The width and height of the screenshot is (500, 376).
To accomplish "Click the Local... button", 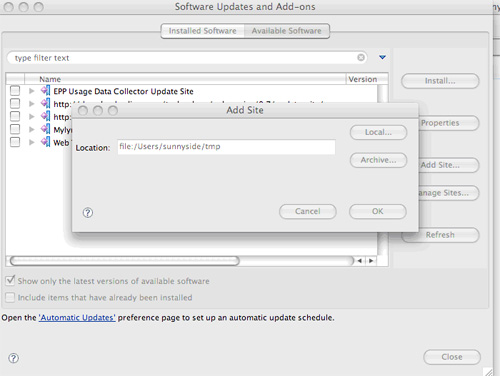I will pos(378,132).
